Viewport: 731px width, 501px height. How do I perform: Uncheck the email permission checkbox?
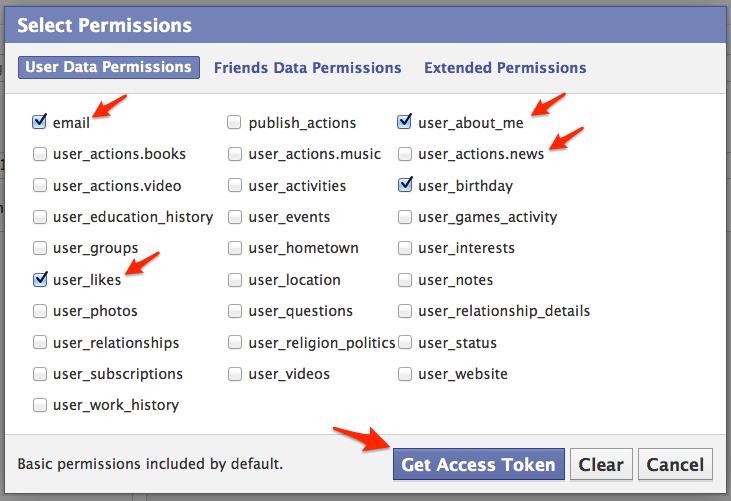pyautogui.click(x=40, y=122)
